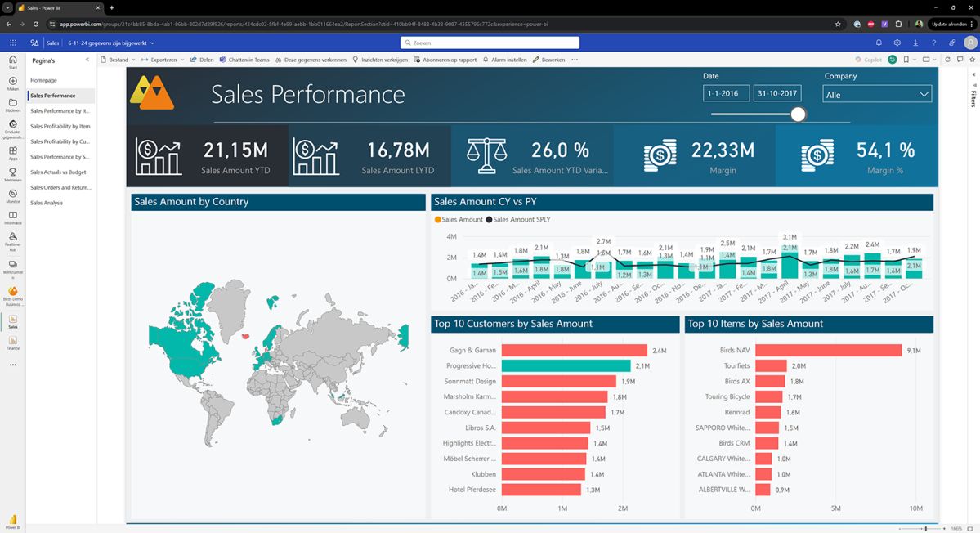This screenshot has width=980, height=533.
Task: Expand the Company dropdown showing Alle
Action: coord(877,95)
